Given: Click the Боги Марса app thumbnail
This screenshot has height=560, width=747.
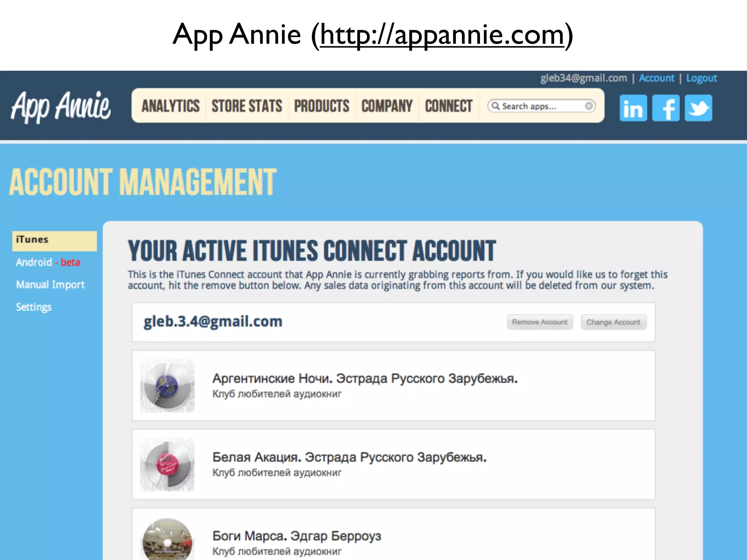Looking at the screenshot, I should (167, 539).
